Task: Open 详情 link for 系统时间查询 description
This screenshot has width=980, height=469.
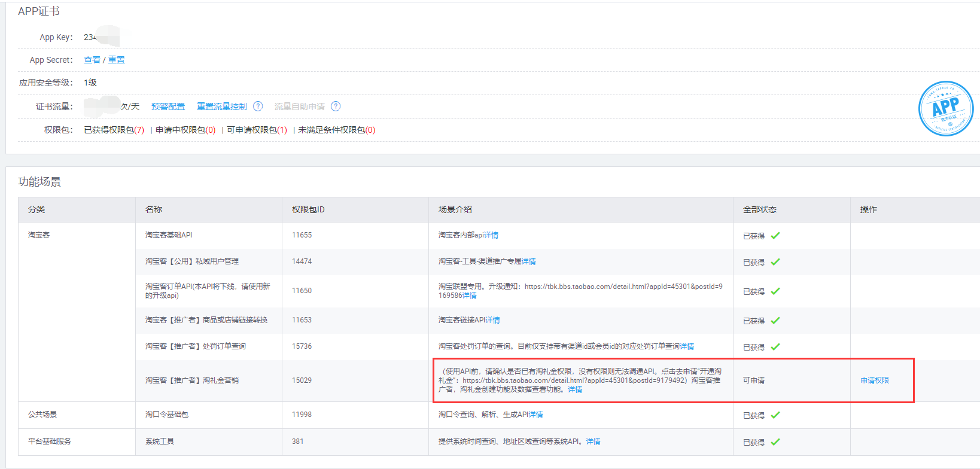Action: [593, 441]
